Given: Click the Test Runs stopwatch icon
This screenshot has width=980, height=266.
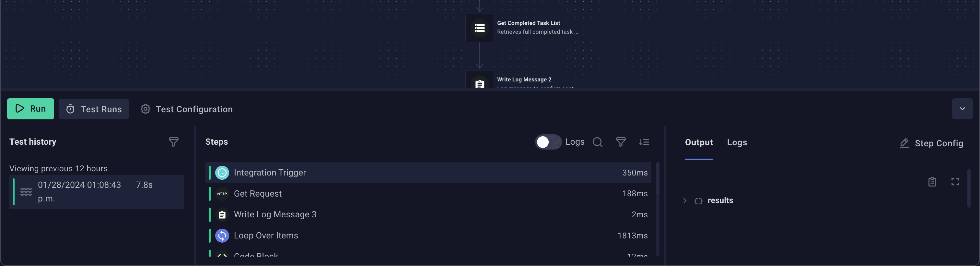Looking at the screenshot, I should pos(70,109).
